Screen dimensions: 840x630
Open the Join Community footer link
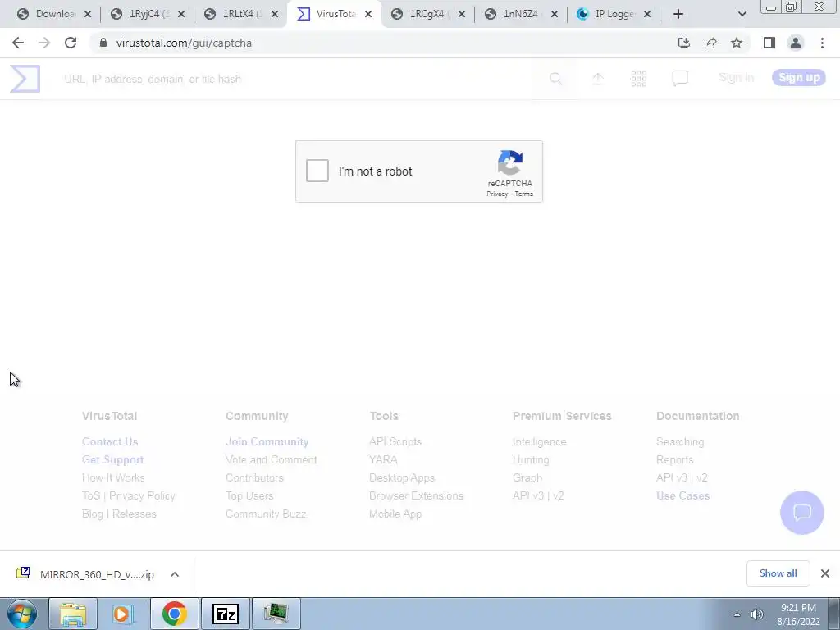(x=267, y=441)
